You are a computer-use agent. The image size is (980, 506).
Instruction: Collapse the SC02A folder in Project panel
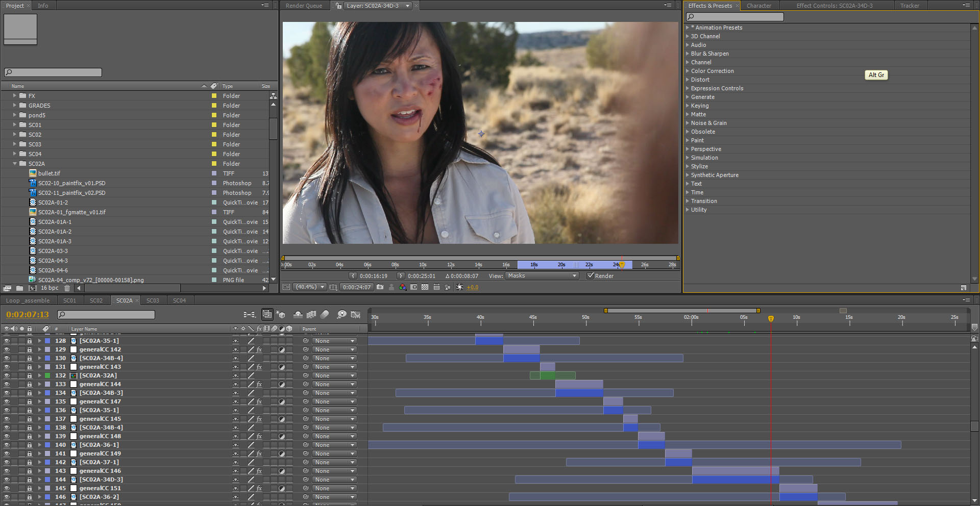point(15,164)
